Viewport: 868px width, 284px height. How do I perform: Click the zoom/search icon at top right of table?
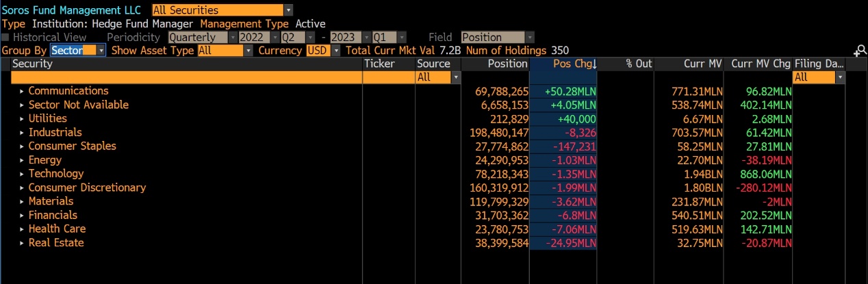click(x=860, y=51)
